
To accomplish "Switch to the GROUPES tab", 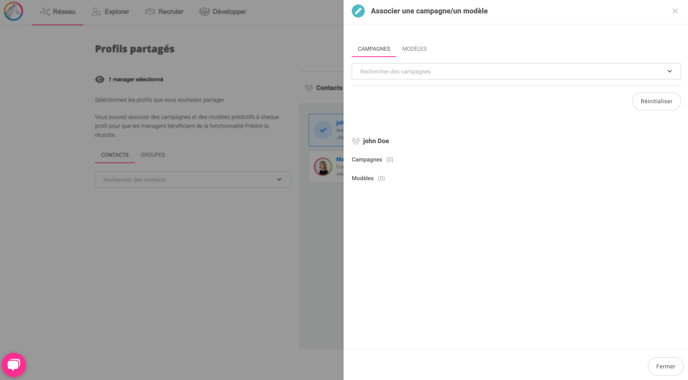I will pos(153,155).
